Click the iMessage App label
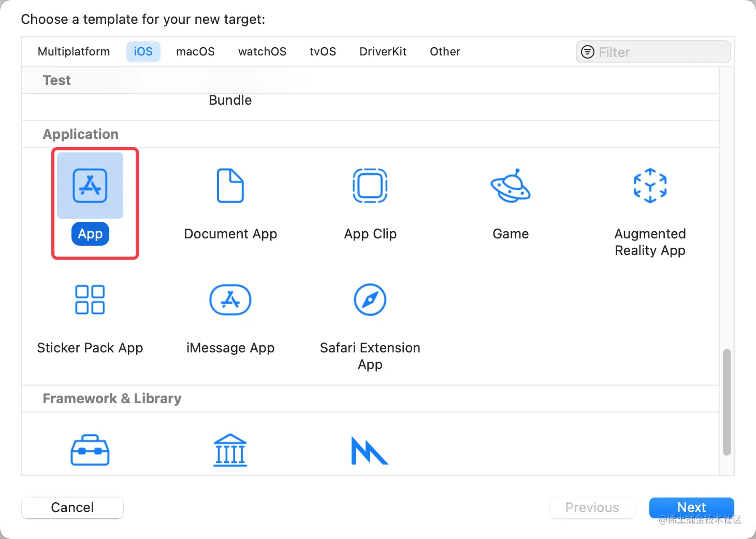This screenshot has width=756, height=539. click(x=230, y=348)
